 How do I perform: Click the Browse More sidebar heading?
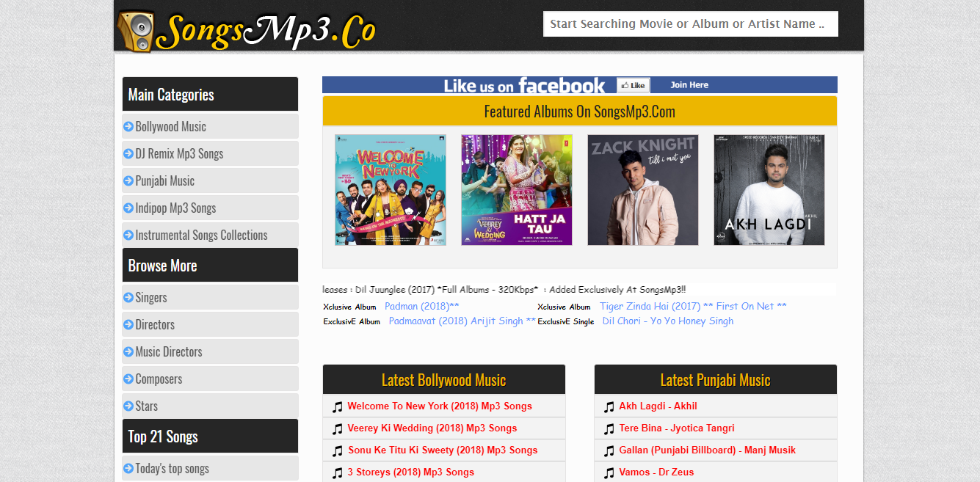point(210,266)
